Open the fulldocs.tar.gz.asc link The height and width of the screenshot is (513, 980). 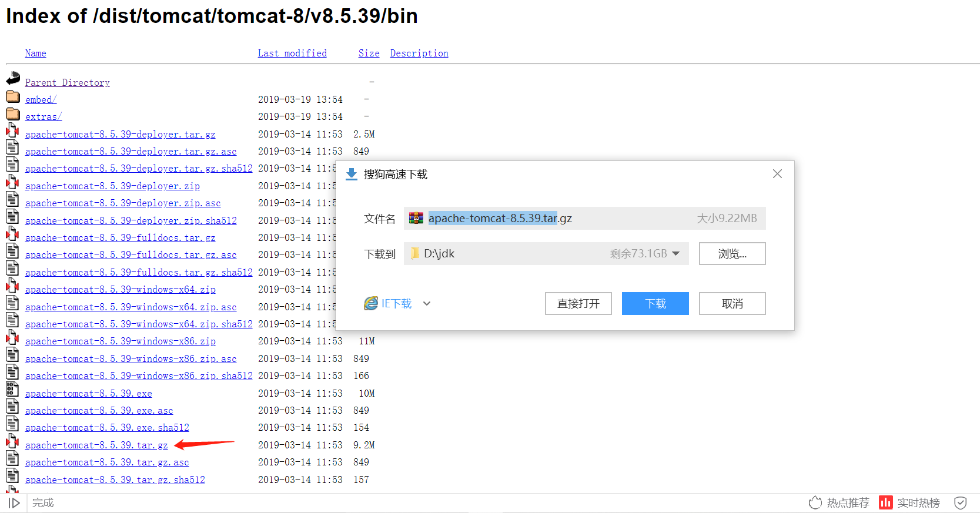pyautogui.click(x=131, y=255)
